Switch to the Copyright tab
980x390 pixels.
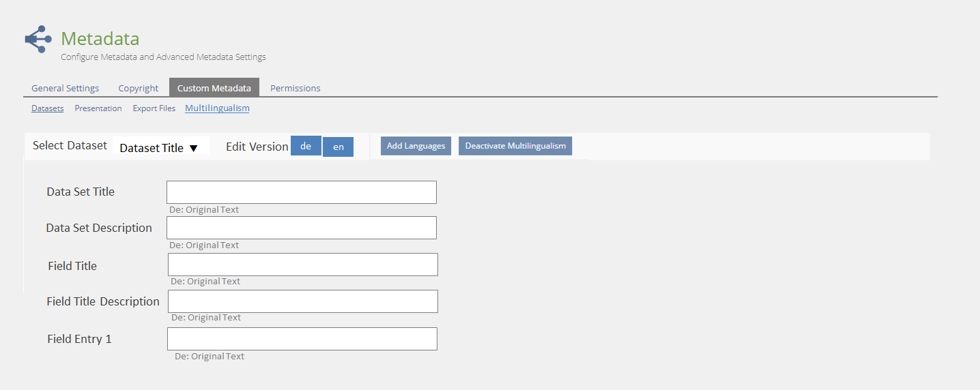[138, 88]
